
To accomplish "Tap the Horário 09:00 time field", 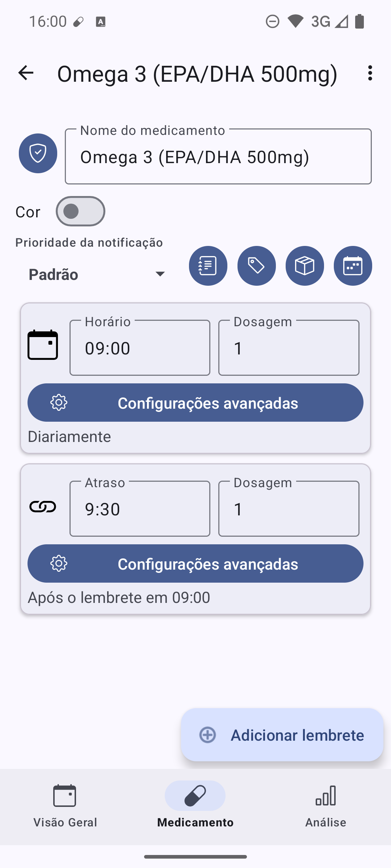I will (140, 348).
